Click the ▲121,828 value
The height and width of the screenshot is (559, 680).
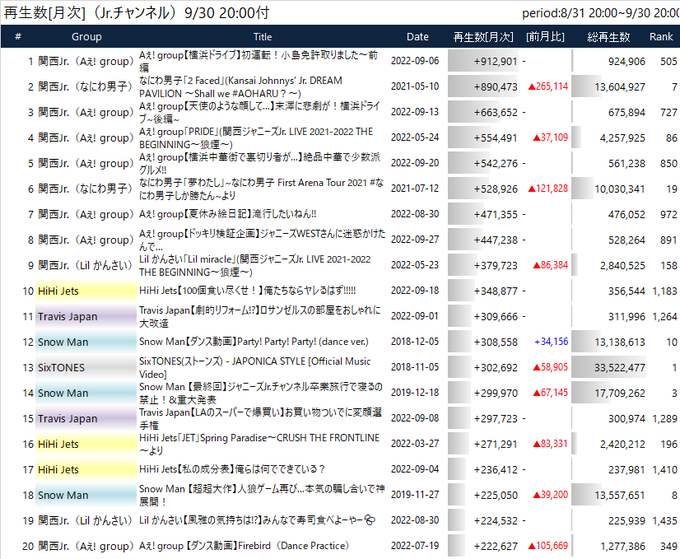548,189
